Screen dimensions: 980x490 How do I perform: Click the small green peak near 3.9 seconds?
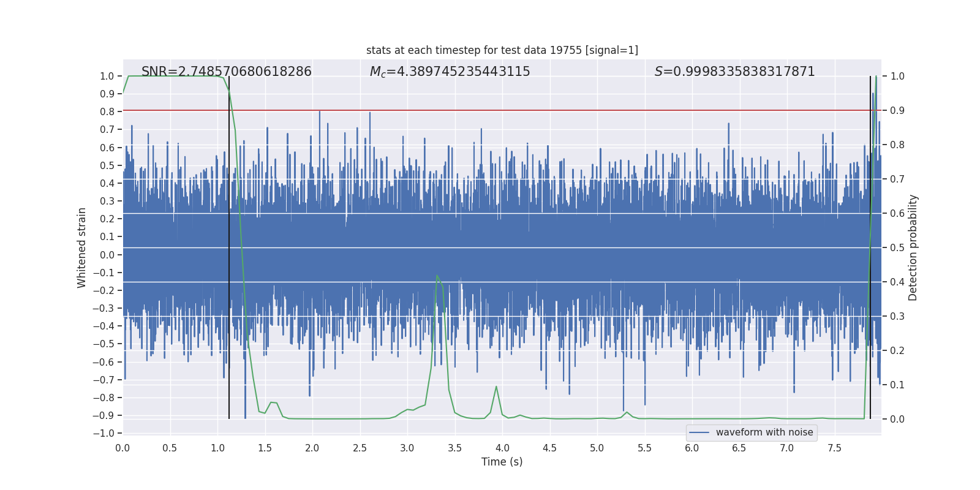point(496,387)
